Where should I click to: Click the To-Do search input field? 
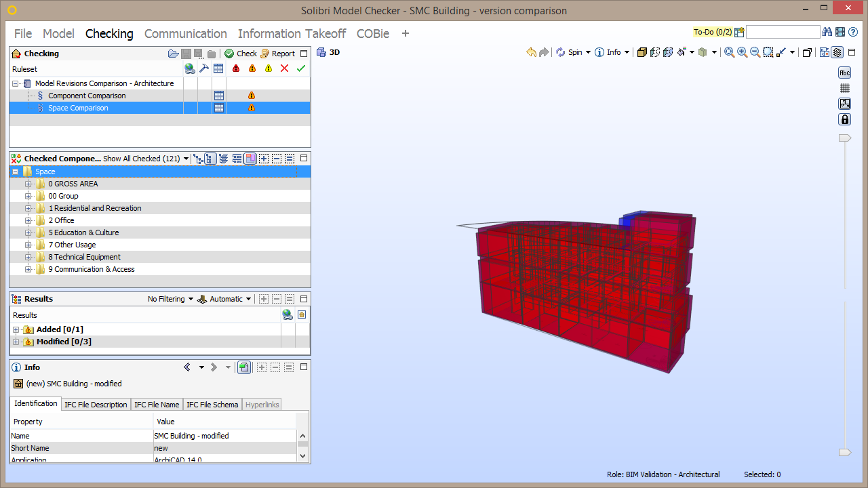point(783,31)
